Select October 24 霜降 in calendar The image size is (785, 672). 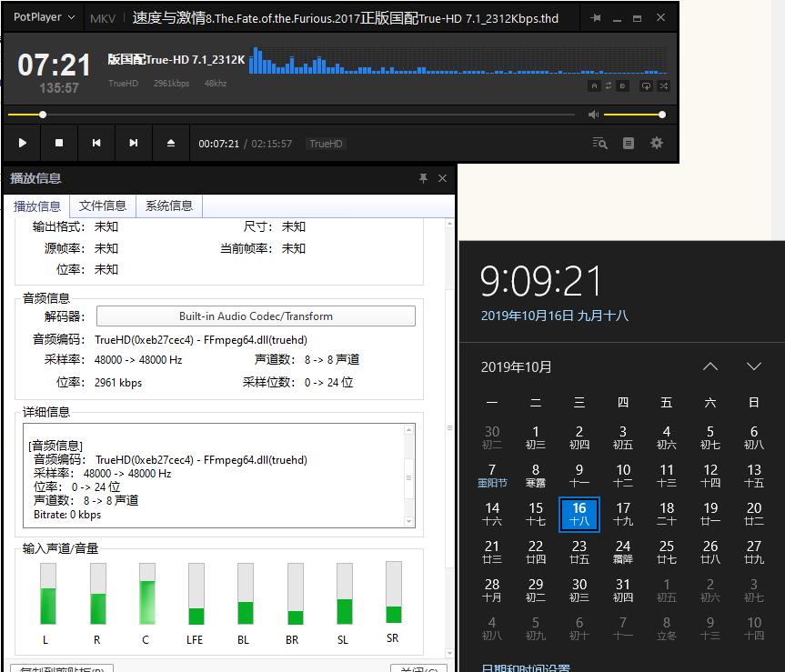[x=623, y=552]
